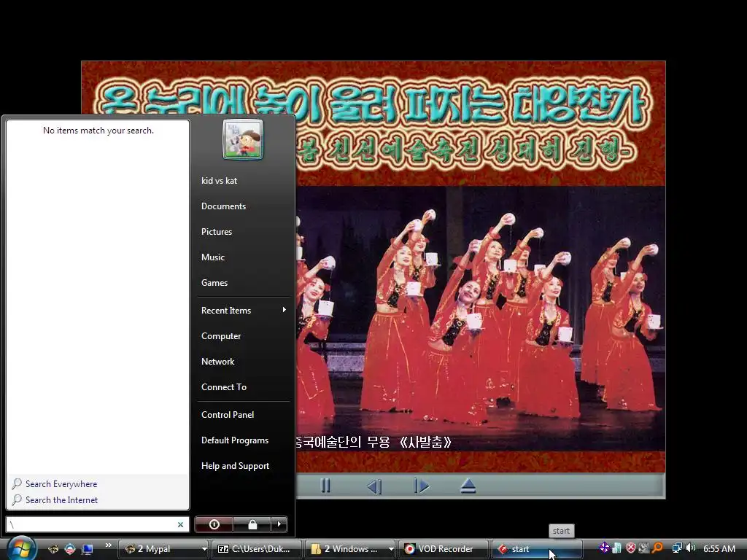Click the user account picture
The width and height of the screenshot is (747, 560).
tap(242, 139)
